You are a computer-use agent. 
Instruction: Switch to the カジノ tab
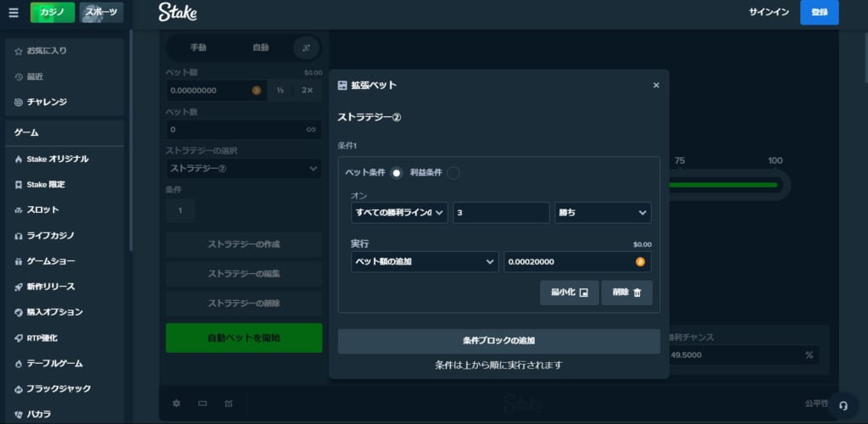[53, 12]
